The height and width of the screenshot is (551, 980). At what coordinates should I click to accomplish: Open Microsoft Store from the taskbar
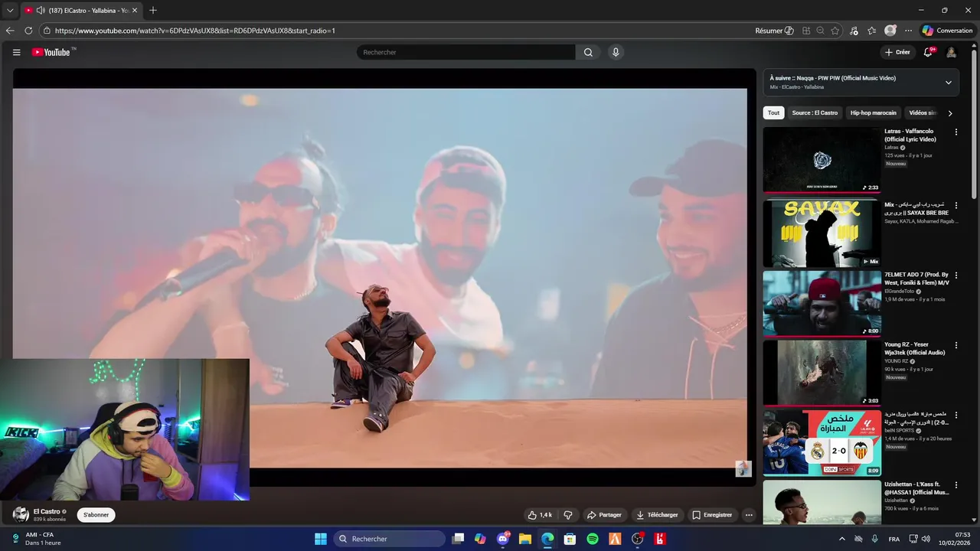coord(570,539)
